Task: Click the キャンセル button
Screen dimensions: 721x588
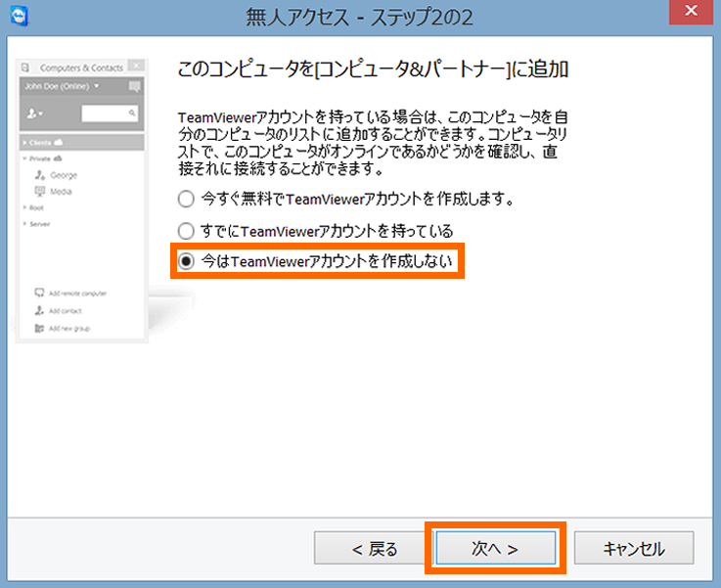Action: point(634,548)
